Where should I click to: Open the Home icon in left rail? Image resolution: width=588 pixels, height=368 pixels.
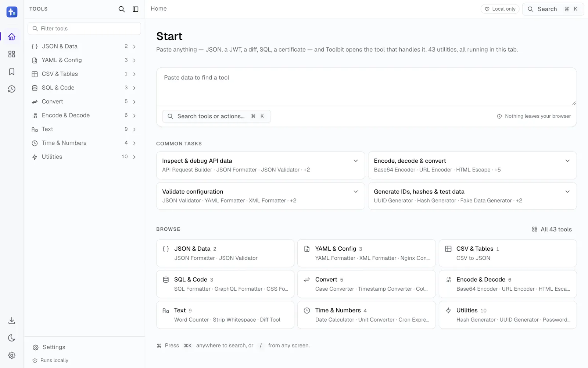tap(12, 37)
